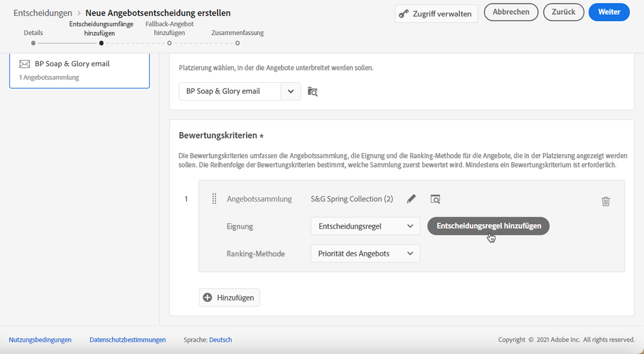Screen dimensions: 644x354
Task: Go to the Details step
Action: pos(33,43)
